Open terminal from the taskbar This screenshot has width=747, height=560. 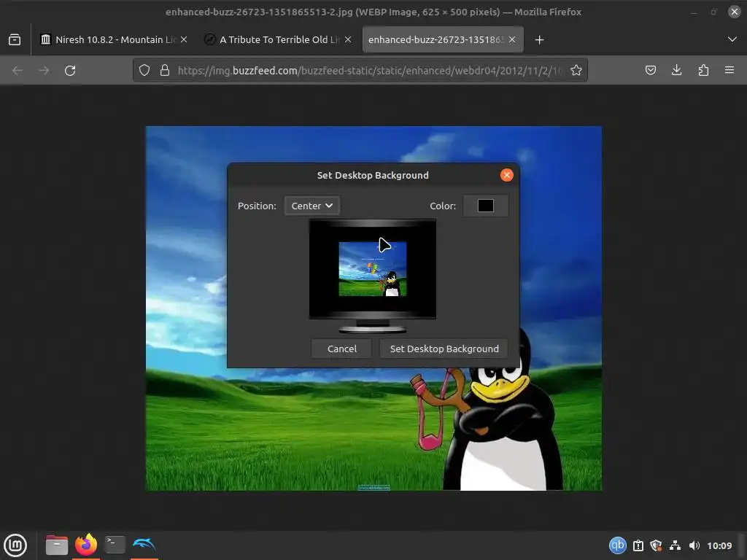[115, 545]
